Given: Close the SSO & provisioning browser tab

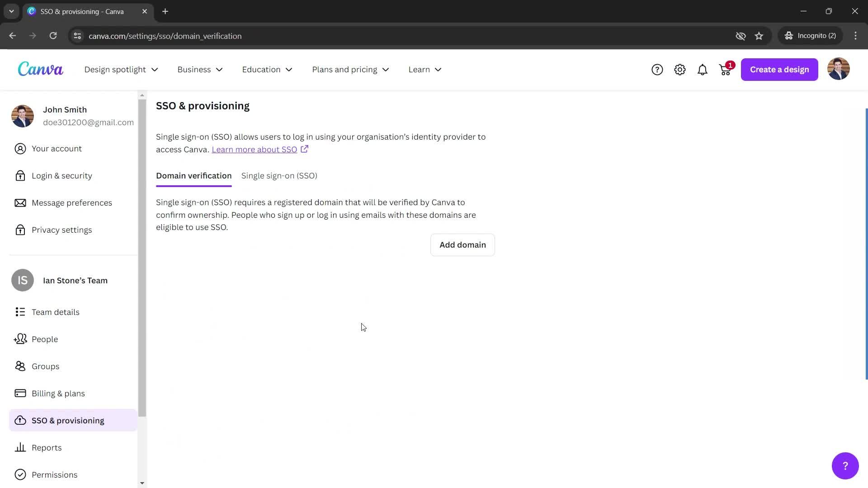Looking at the screenshot, I should pos(145,11).
